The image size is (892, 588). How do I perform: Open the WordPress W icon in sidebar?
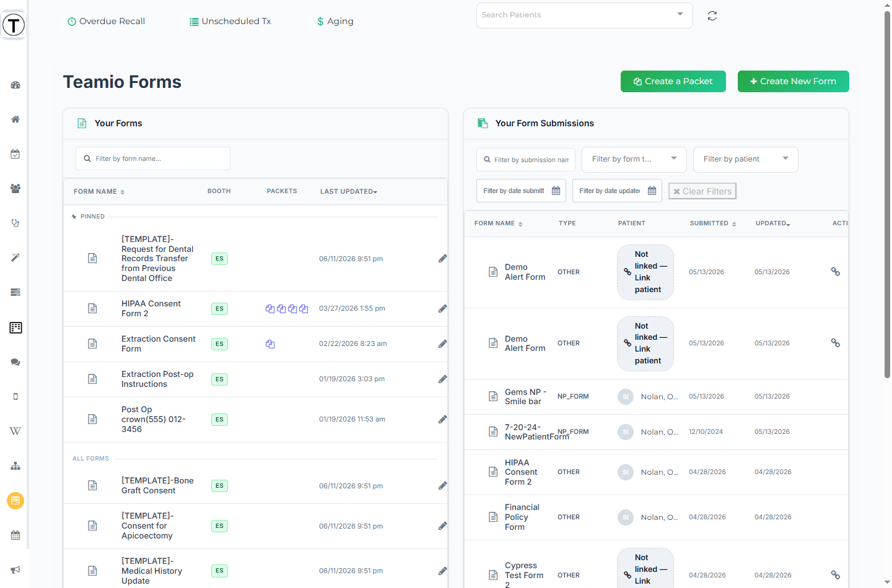pyautogui.click(x=15, y=431)
